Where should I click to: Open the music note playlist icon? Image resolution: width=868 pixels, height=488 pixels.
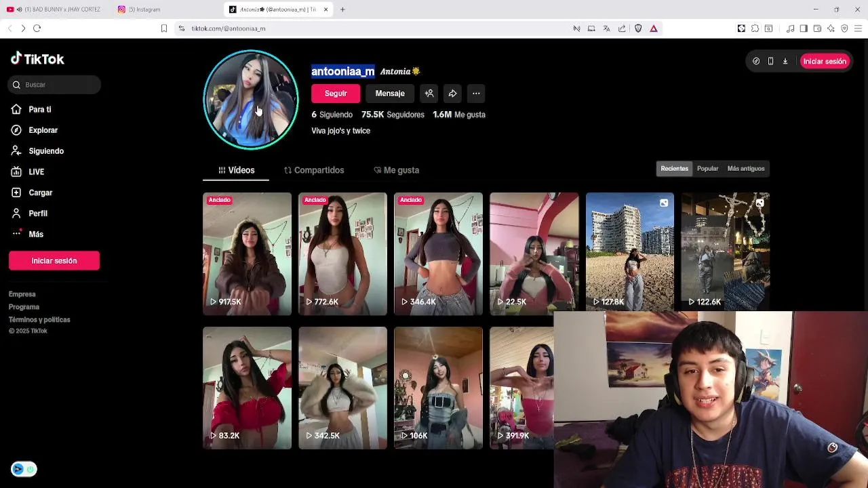coord(791,28)
